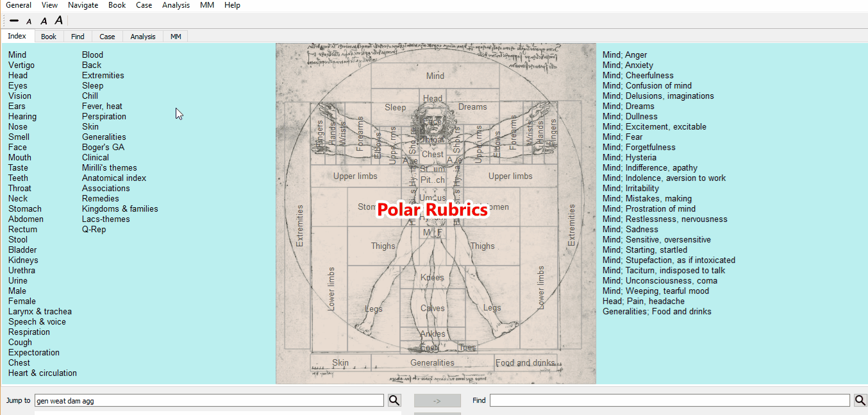The height and width of the screenshot is (415, 868).
Task: Click the magnifier beside the Find field
Action: pyautogui.click(x=860, y=400)
